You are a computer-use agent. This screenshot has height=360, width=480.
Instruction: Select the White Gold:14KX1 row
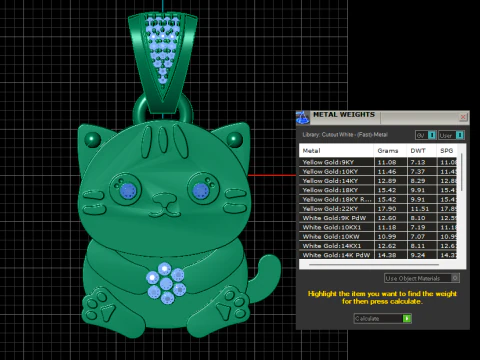[x=378, y=246]
